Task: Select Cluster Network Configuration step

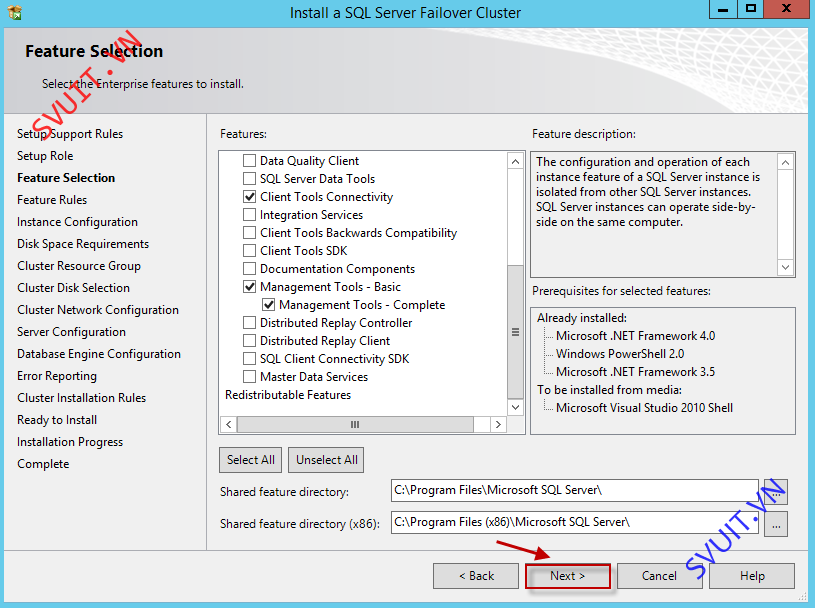Action: point(98,310)
